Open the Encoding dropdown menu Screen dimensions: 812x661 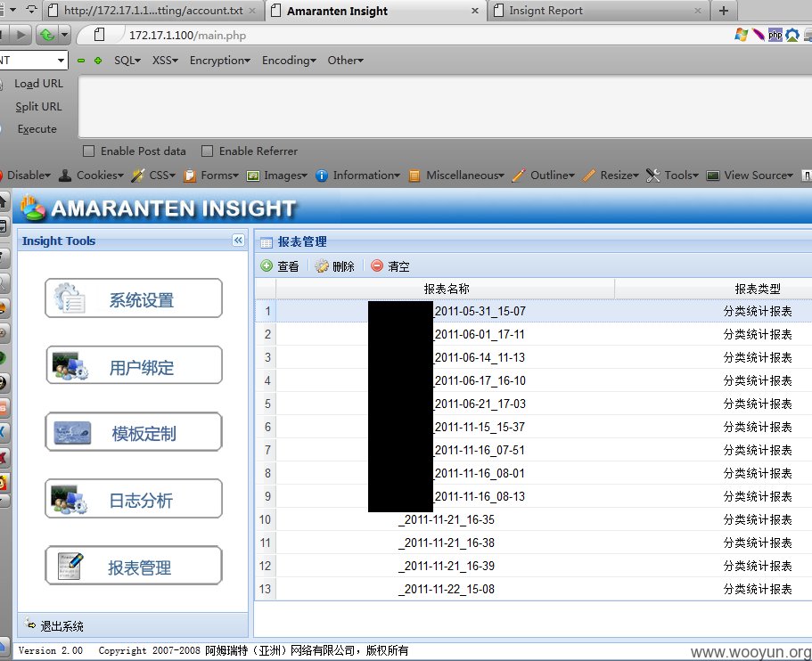289,61
